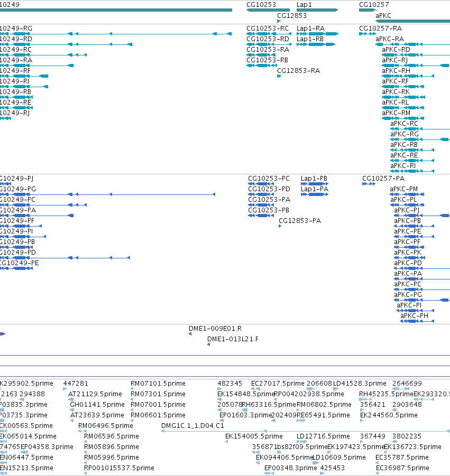Click EST 2903648 label

click(407, 405)
